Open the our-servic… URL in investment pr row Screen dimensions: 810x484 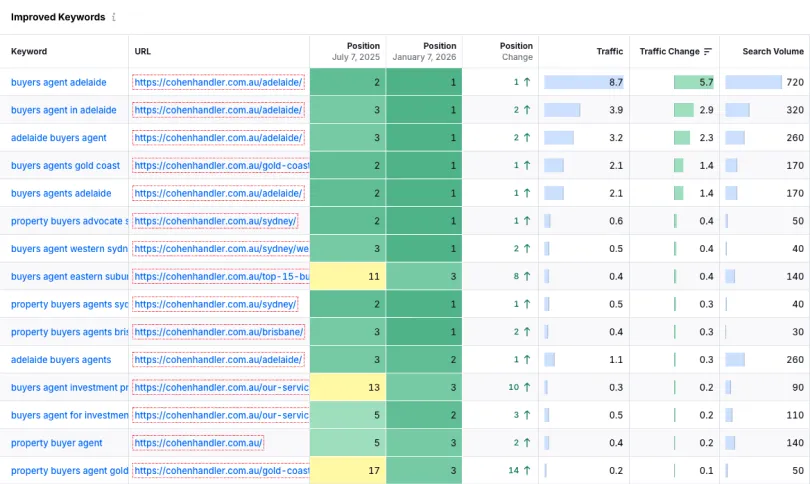[221, 387]
